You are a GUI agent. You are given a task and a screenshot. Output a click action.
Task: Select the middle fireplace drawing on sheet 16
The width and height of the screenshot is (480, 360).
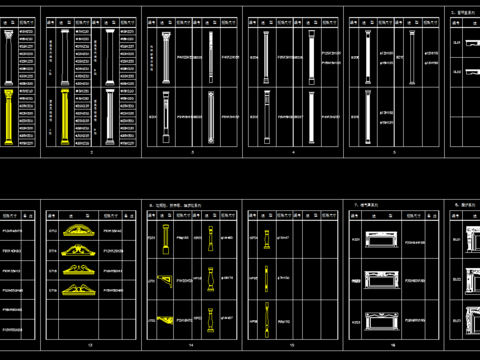click(x=382, y=280)
